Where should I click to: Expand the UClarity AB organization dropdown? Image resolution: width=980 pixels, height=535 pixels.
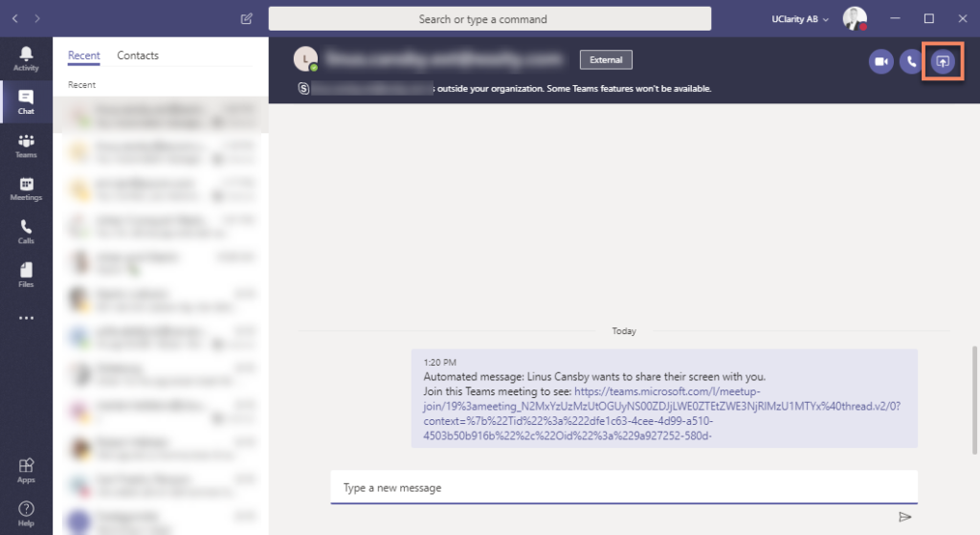pos(799,19)
